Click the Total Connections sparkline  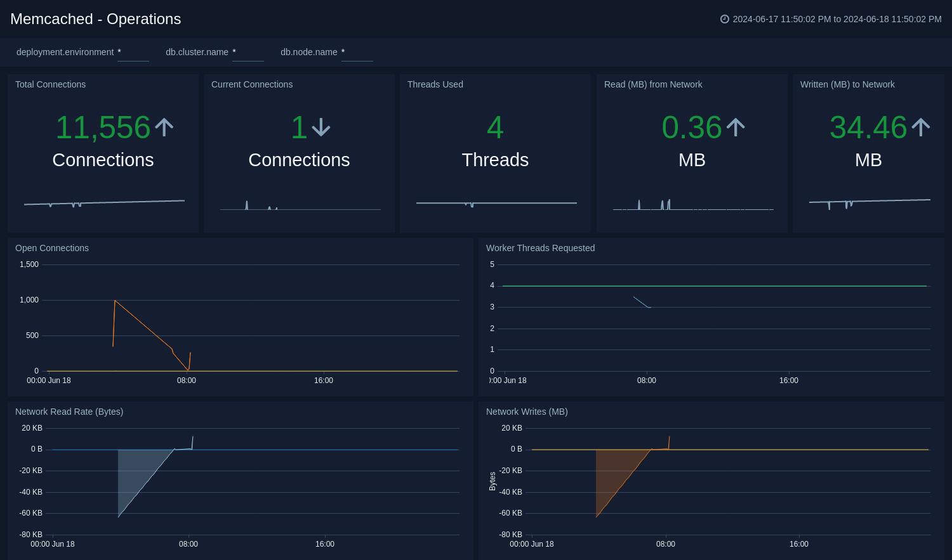tap(104, 203)
